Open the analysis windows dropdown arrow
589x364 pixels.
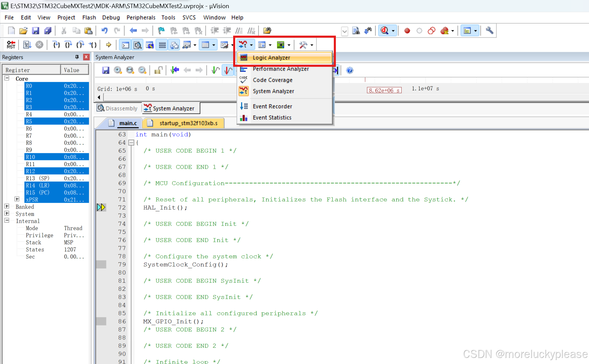point(251,45)
